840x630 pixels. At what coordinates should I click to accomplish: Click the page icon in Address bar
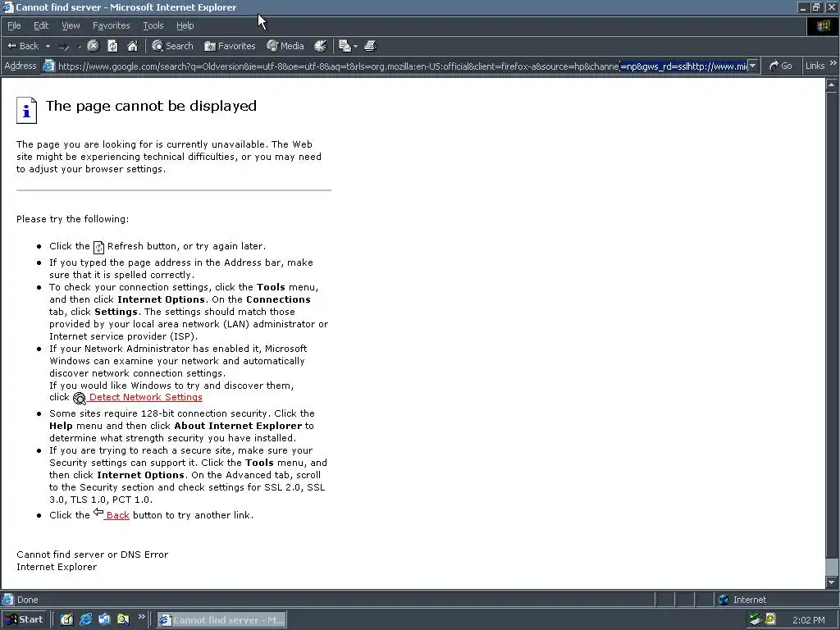(x=48, y=66)
